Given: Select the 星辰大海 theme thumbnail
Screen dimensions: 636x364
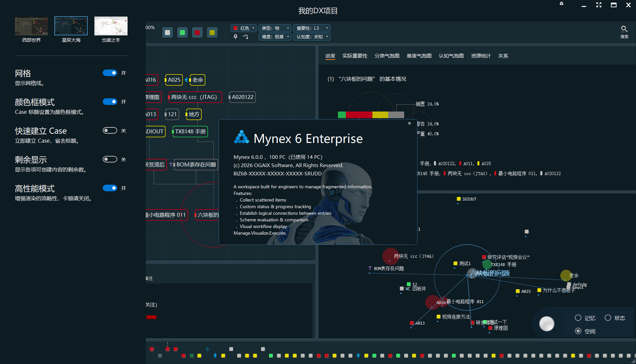Looking at the screenshot, I should point(71,26).
